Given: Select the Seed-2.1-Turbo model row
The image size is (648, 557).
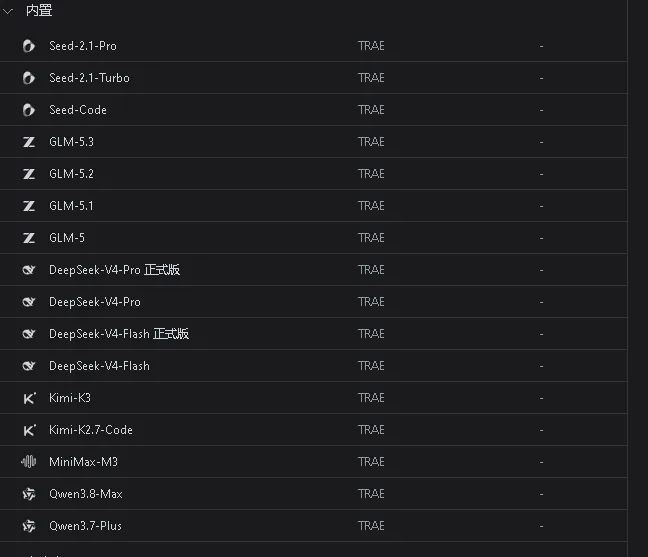Looking at the screenshot, I should click(313, 78).
